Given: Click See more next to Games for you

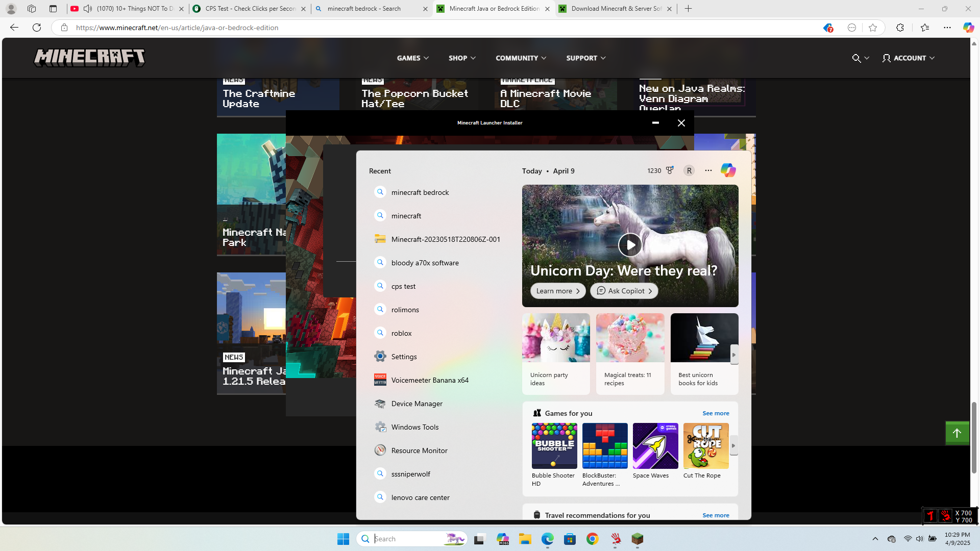Looking at the screenshot, I should [x=716, y=413].
